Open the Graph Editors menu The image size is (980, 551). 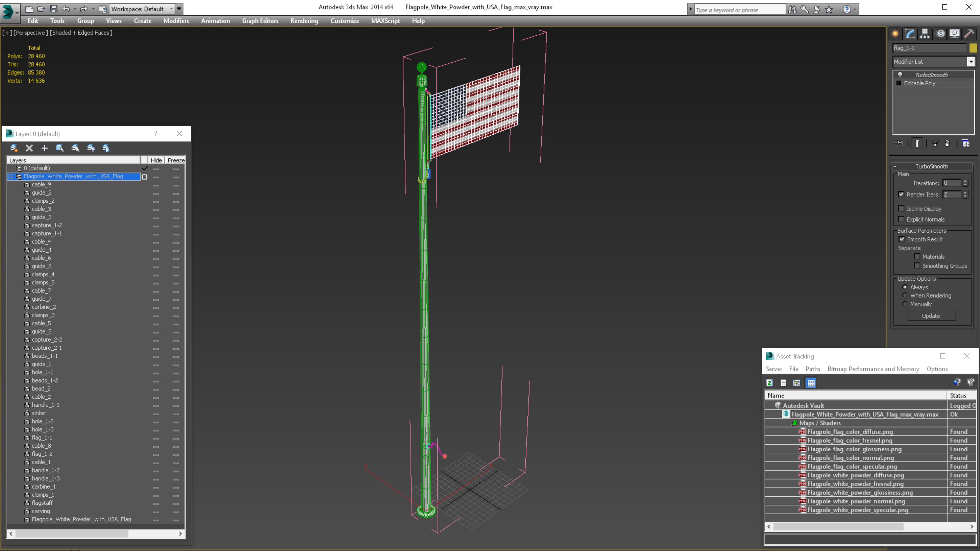(260, 21)
